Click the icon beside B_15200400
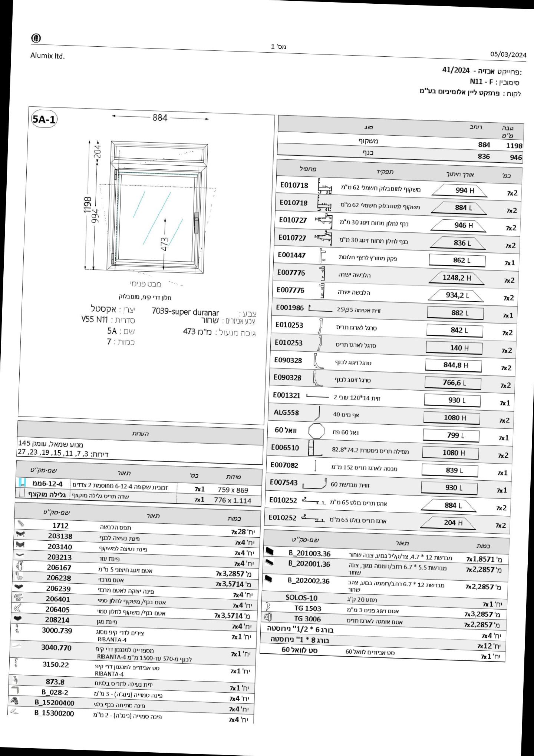This screenshot has height=756, width=534. pos(14,700)
